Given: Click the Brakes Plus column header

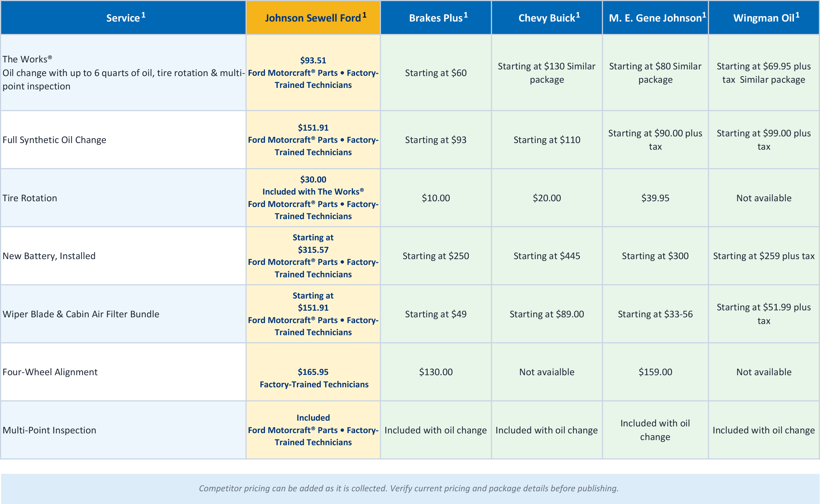Looking at the screenshot, I should [436, 18].
